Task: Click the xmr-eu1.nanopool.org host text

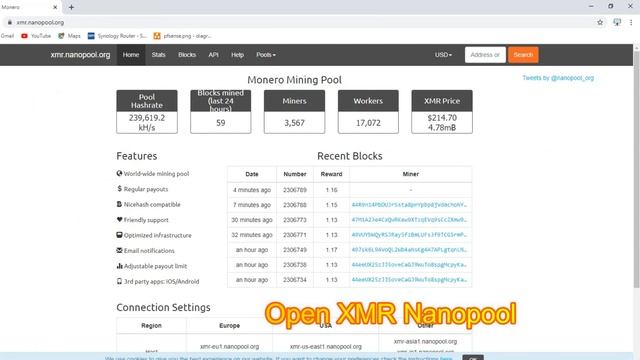Action: 229,346
